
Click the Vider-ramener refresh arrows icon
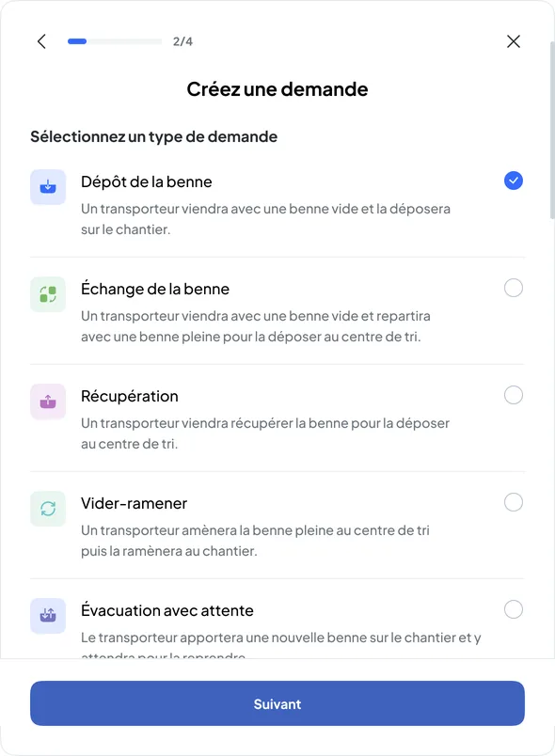click(x=48, y=508)
